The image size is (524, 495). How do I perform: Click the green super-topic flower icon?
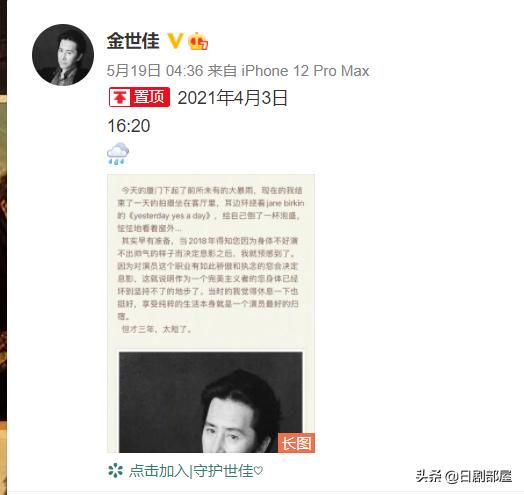click(x=116, y=471)
